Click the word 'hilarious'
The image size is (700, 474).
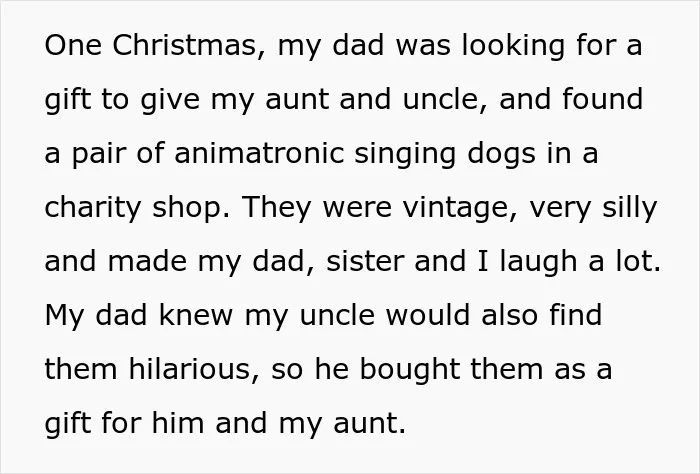point(189,370)
